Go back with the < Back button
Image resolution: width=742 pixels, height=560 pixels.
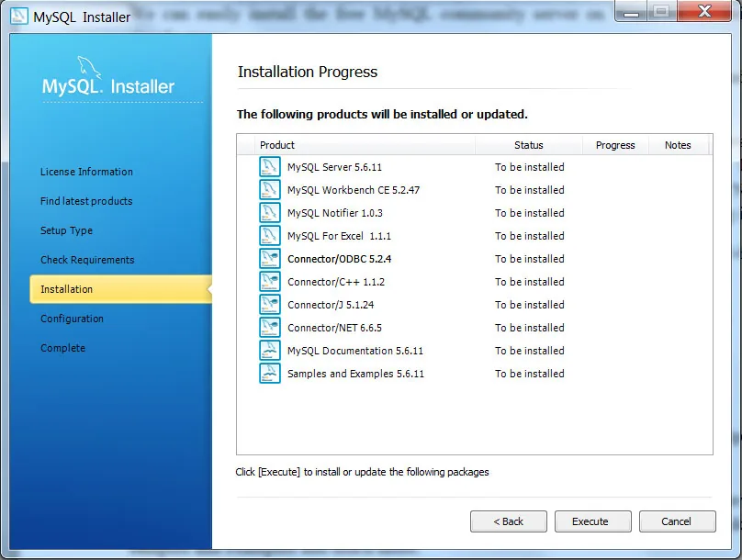[x=509, y=521]
